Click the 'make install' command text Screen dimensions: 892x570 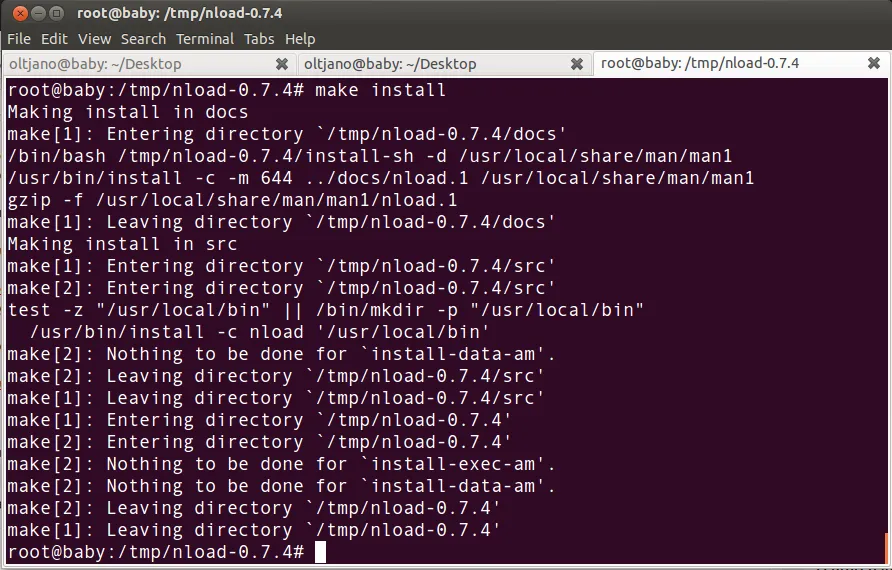[381, 90]
